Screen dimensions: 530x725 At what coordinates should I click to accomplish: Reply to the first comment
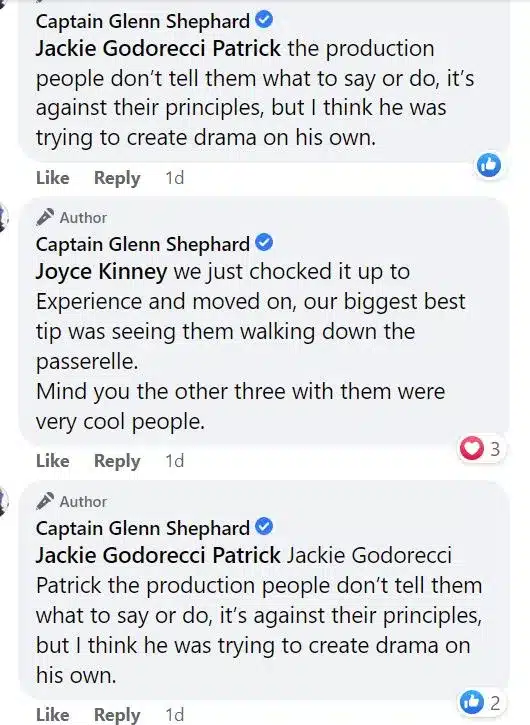point(117,178)
